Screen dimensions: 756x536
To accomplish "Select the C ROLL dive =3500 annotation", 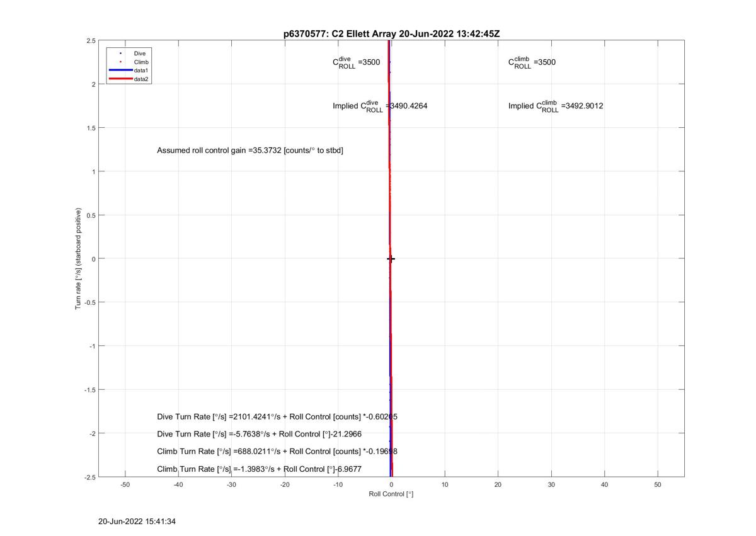I will tap(356, 62).
